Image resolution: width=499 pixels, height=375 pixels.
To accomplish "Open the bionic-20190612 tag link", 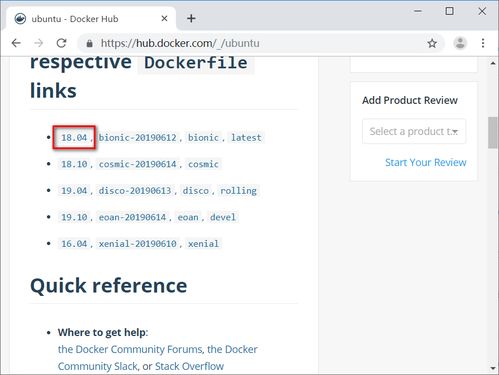I will click(137, 137).
